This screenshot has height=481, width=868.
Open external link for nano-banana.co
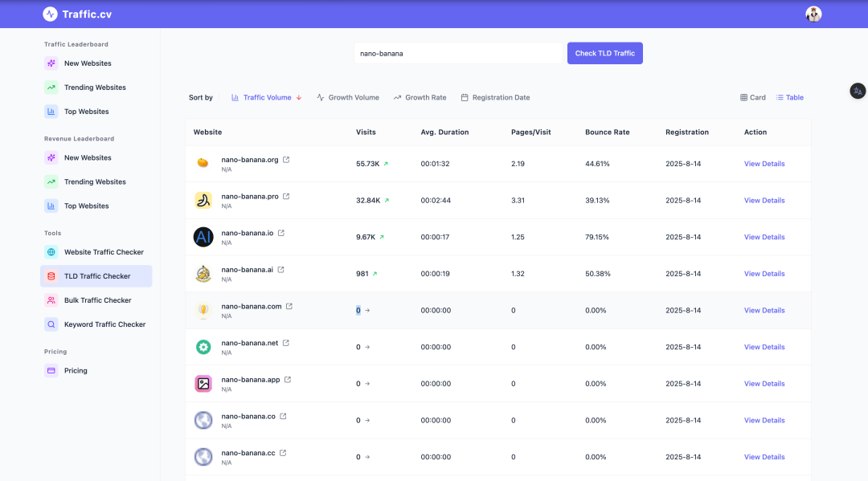pyautogui.click(x=283, y=416)
